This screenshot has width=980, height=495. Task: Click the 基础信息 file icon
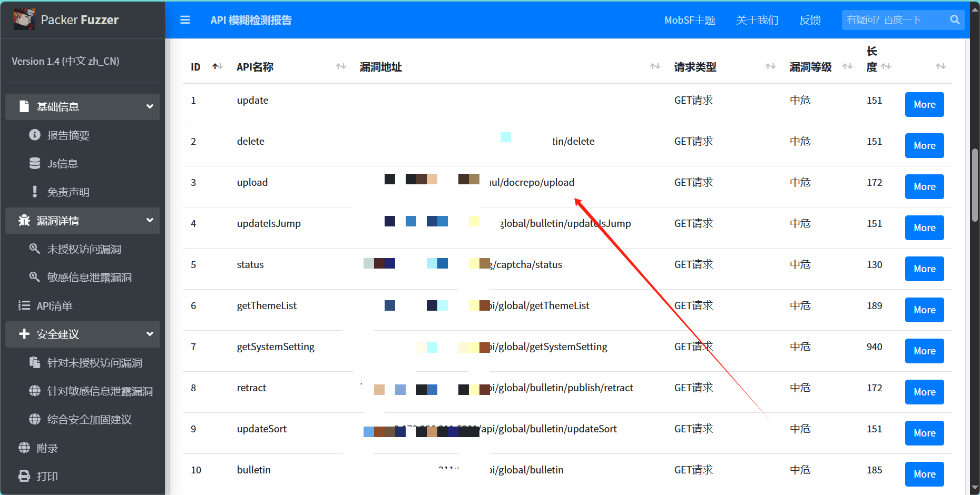24,106
